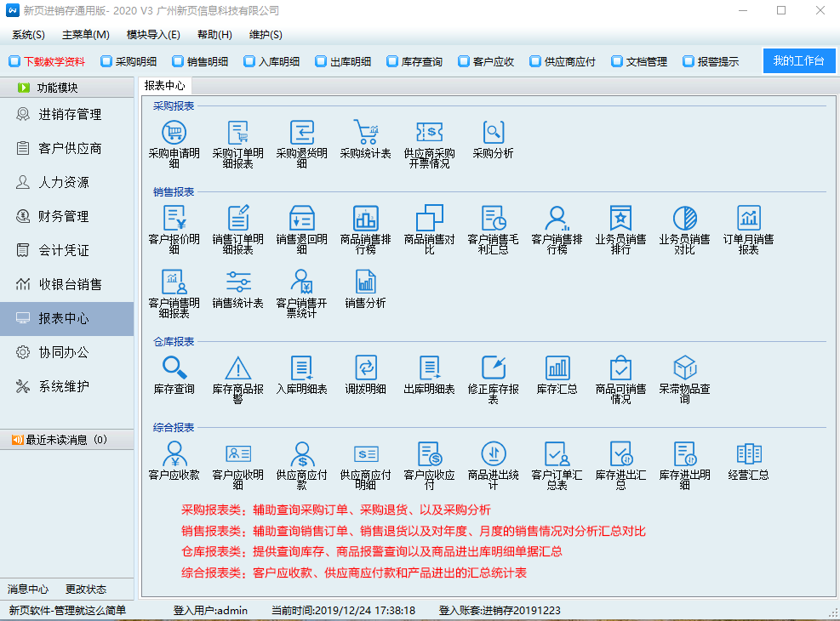Open 订单月销售报表 icon
Screen dimensions: 840x621
pos(748,218)
